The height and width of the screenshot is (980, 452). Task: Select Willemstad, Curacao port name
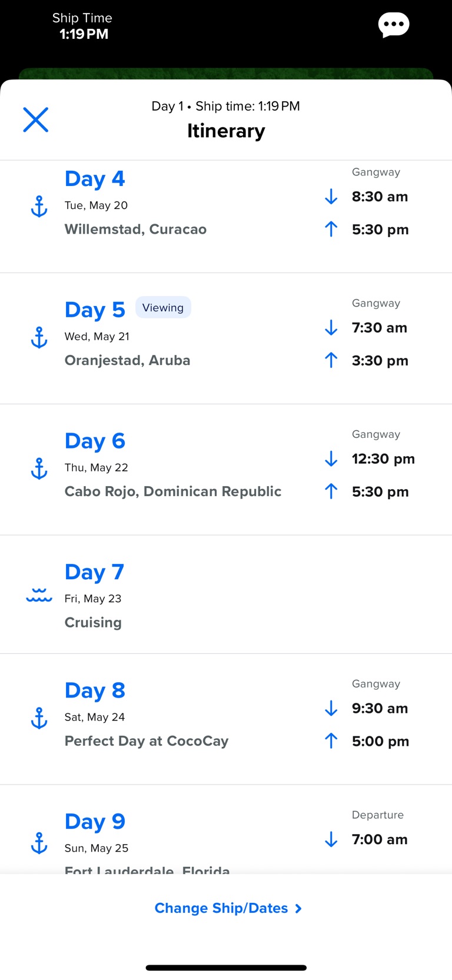[x=135, y=229]
